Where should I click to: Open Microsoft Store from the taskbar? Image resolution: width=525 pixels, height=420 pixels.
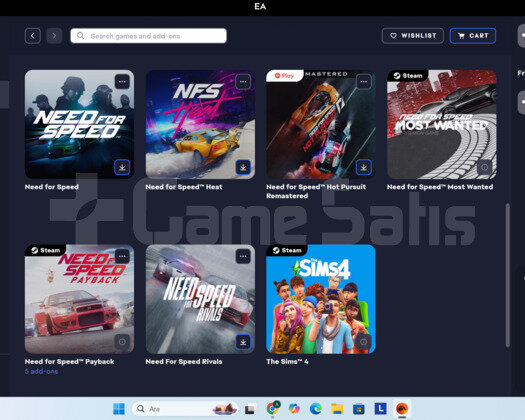[359, 409]
